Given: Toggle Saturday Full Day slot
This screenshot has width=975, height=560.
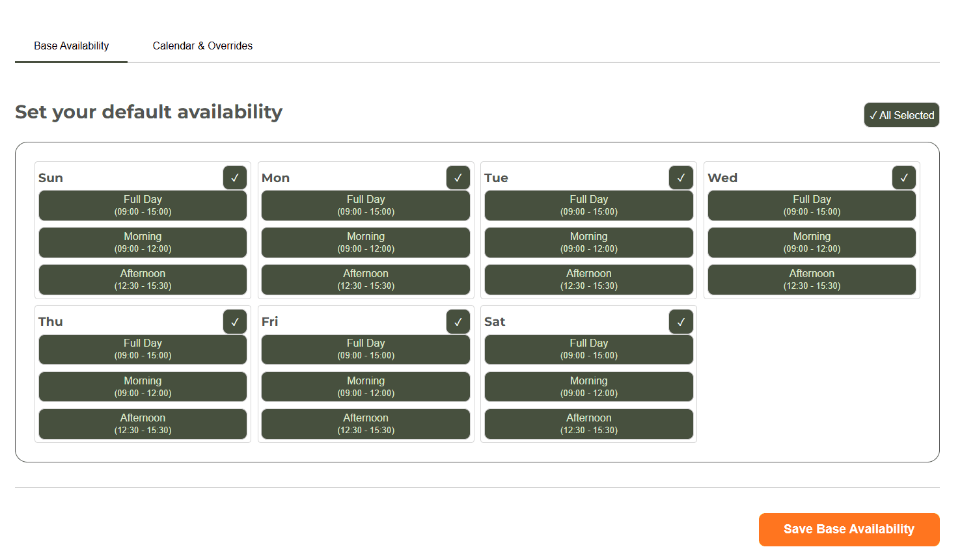Looking at the screenshot, I should [x=589, y=349].
